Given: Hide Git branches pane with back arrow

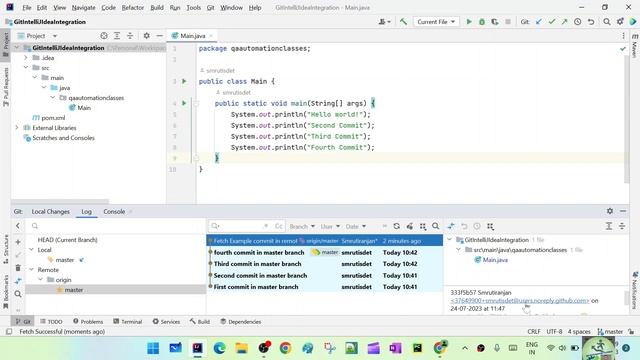Looking at the screenshot, I should pyautogui.click(x=18, y=226).
